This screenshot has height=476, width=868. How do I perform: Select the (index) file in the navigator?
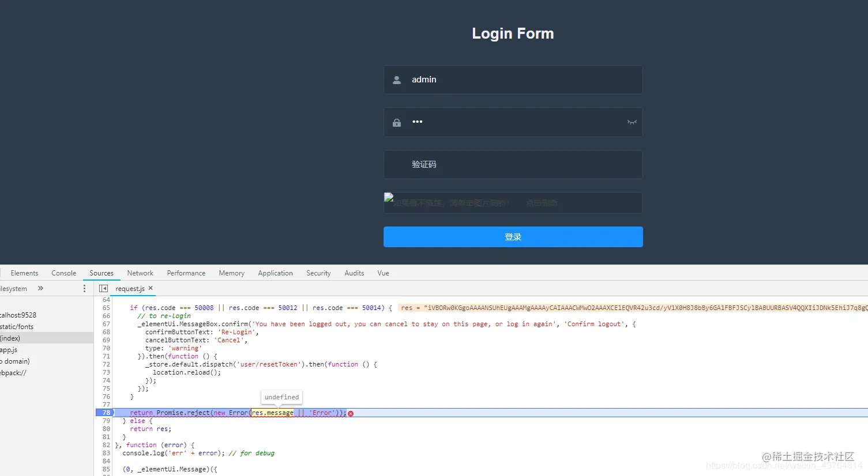tap(46, 338)
